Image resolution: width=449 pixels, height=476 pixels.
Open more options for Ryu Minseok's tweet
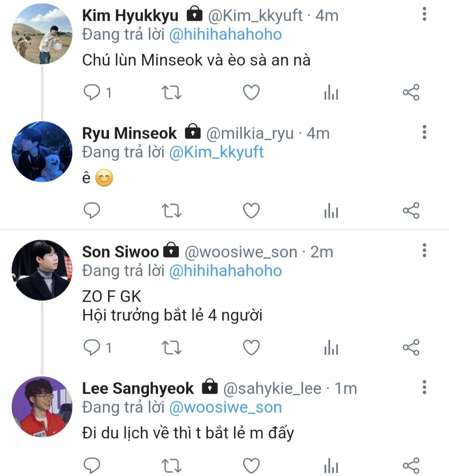[424, 132]
